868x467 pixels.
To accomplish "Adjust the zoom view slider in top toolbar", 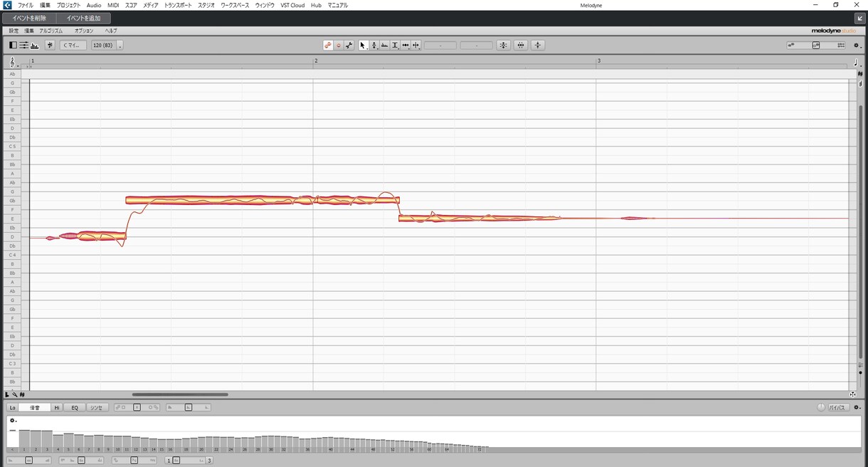I will point(816,46).
